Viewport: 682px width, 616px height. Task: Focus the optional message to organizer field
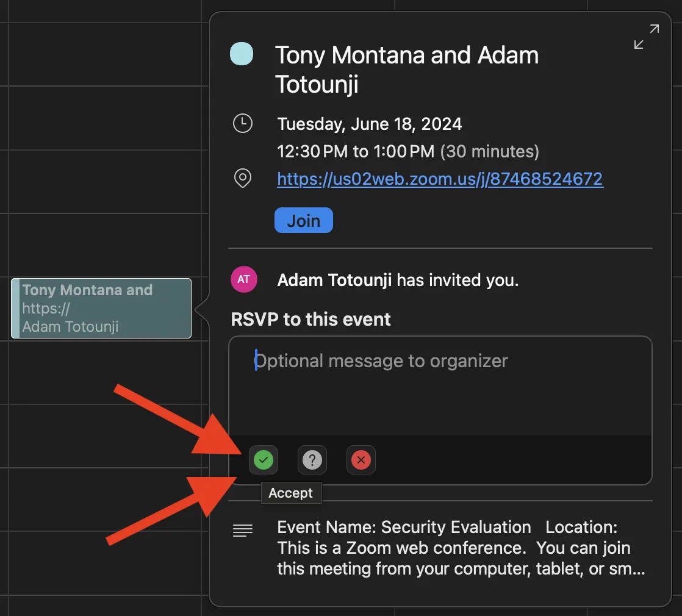pos(439,384)
